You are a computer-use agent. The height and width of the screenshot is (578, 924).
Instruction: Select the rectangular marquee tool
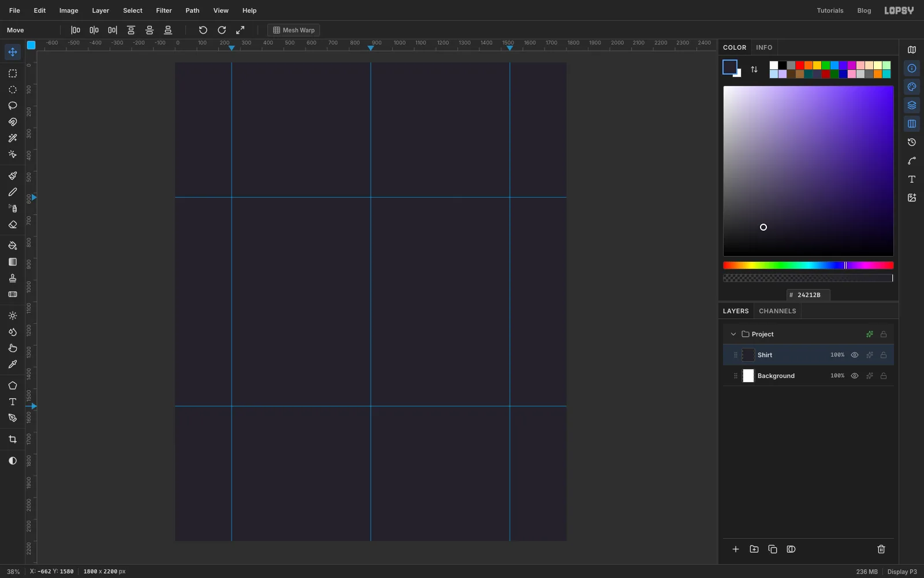click(12, 73)
